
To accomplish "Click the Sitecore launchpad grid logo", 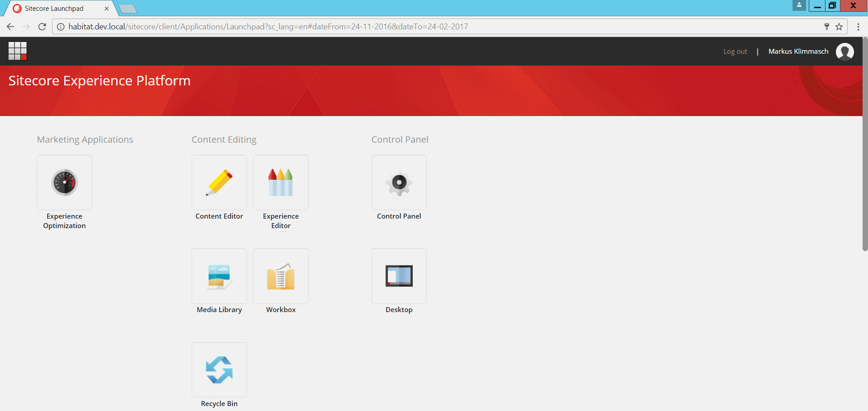I will [18, 51].
